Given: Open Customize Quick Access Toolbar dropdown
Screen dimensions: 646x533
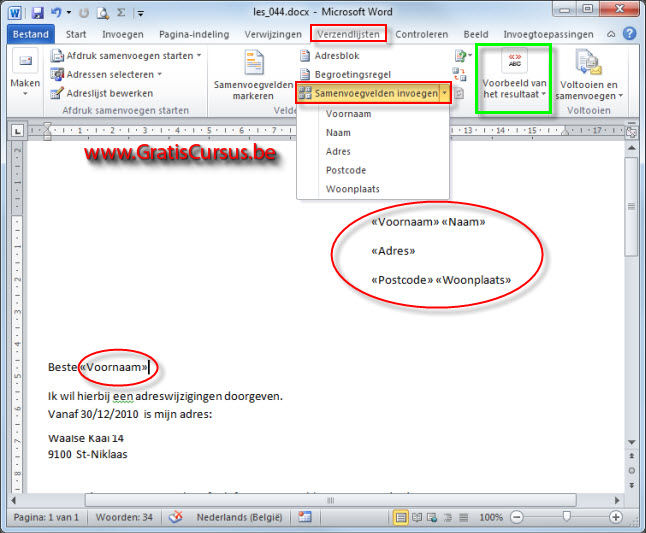Looking at the screenshot, I should point(141,14).
